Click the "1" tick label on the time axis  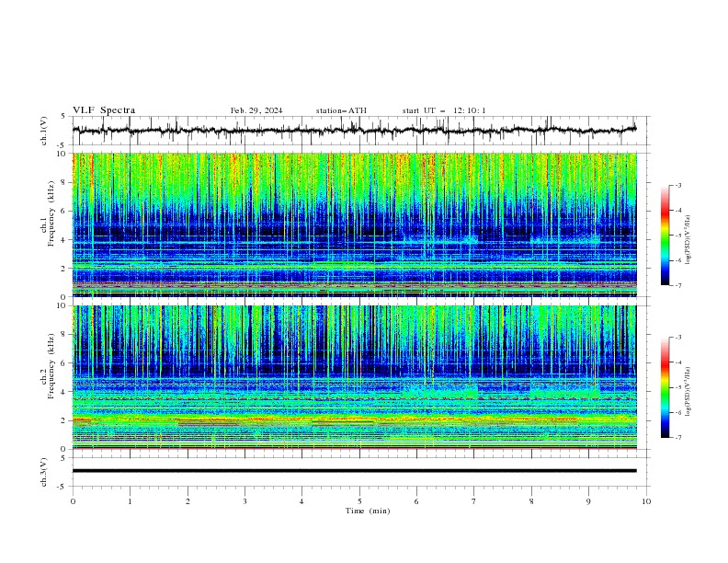130,501
